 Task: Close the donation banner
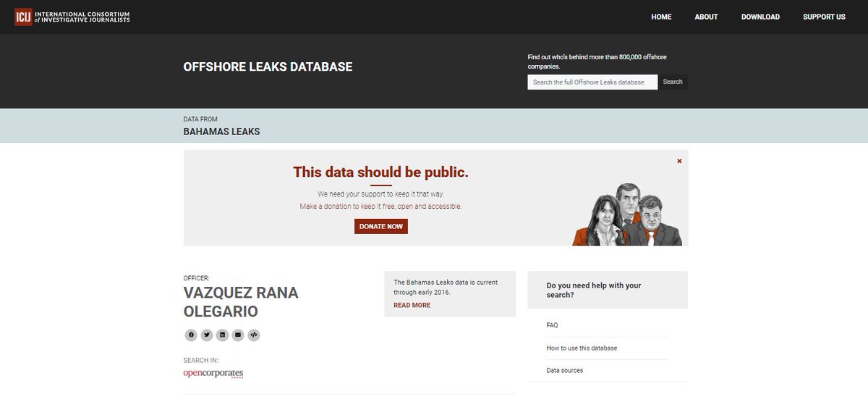[x=679, y=161]
